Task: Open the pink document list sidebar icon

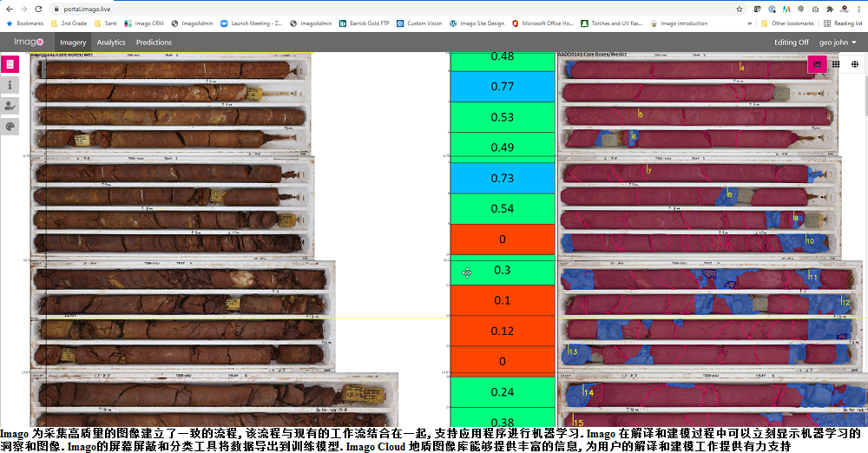Action: point(10,64)
